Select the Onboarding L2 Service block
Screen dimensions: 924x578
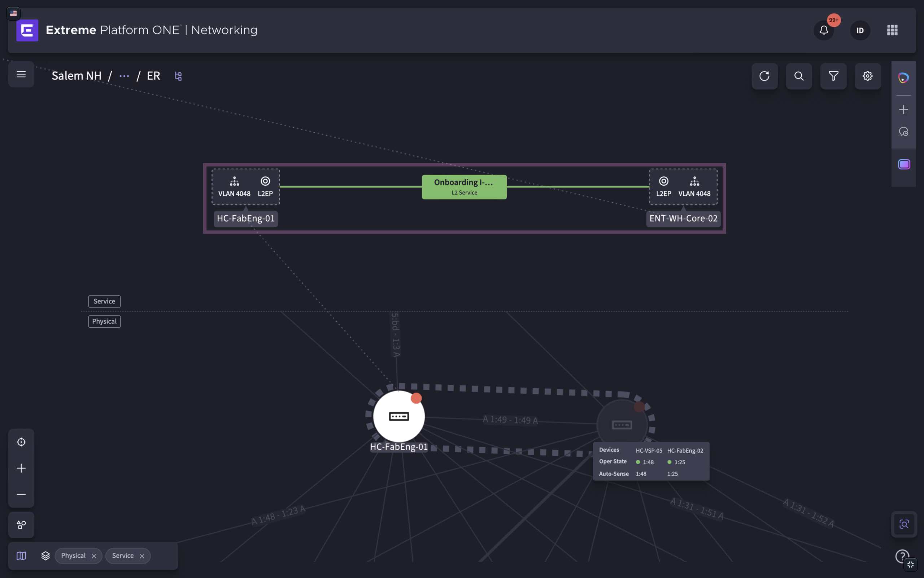pyautogui.click(x=464, y=187)
